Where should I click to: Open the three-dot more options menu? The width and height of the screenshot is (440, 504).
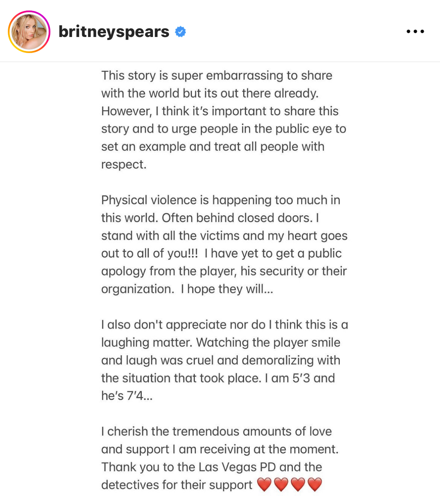click(415, 32)
